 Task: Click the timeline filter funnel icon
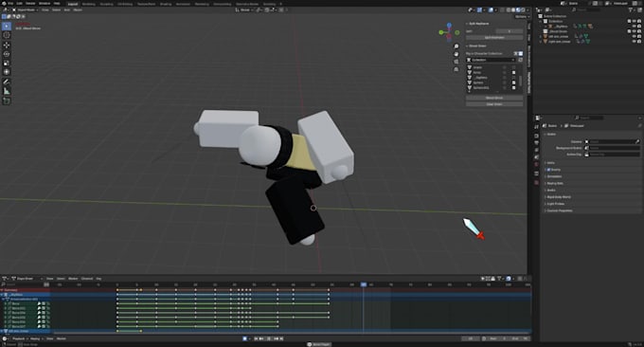click(x=499, y=279)
